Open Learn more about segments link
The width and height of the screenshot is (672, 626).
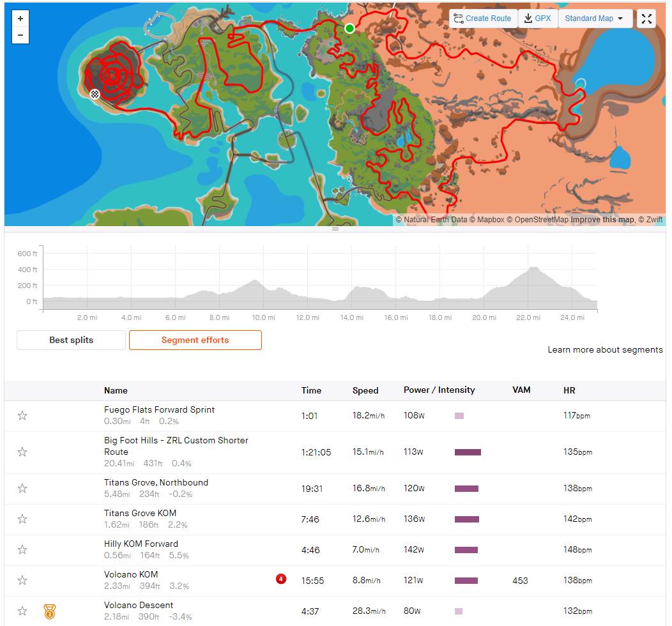[x=605, y=349]
